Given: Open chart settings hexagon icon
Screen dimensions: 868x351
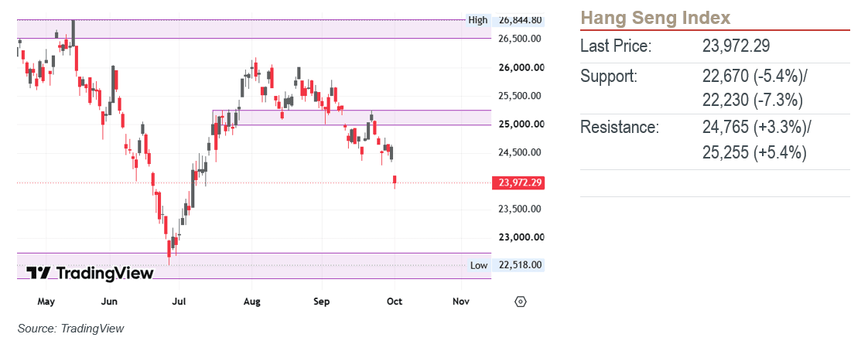Looking at the screenshot, I should [x=521, y=302].
